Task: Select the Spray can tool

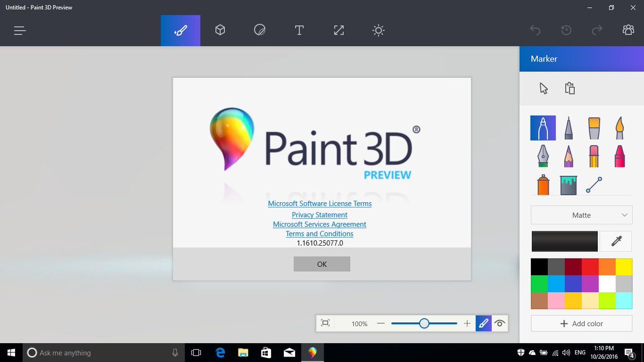Action: point(543,184)
